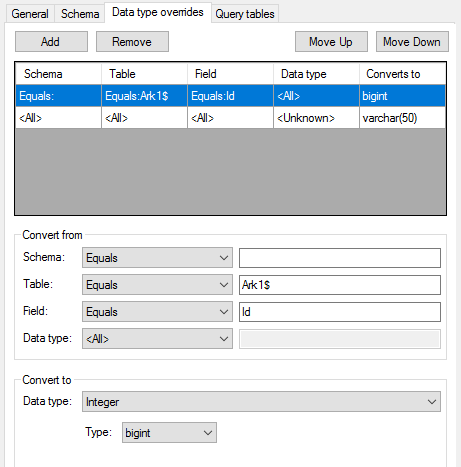Open the Integer data type dropdown
Viewport: 461px width, 467px height.
(x=261, y=402)
